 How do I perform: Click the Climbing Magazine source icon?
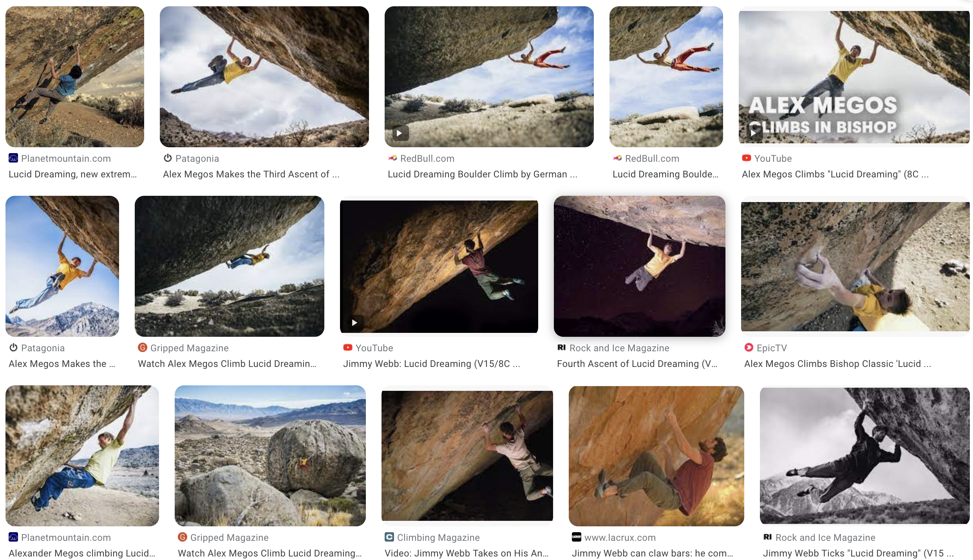click(389, 537)
